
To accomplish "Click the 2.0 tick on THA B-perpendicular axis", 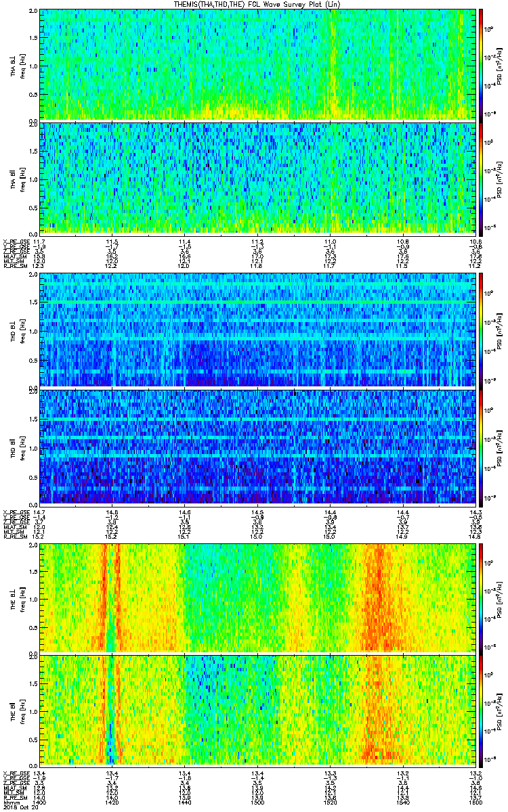I will (33, 12).
